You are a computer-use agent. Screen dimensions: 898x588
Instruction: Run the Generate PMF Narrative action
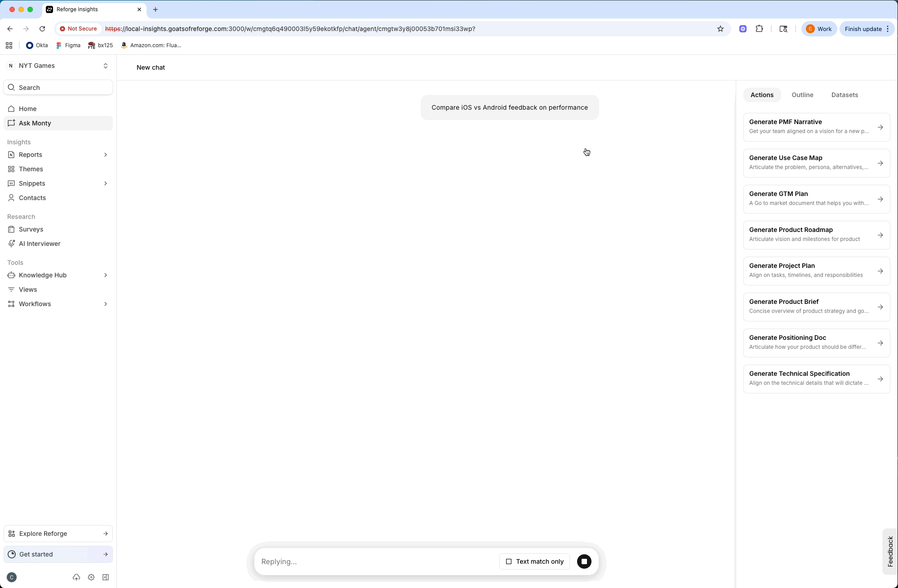coord(816,127)
